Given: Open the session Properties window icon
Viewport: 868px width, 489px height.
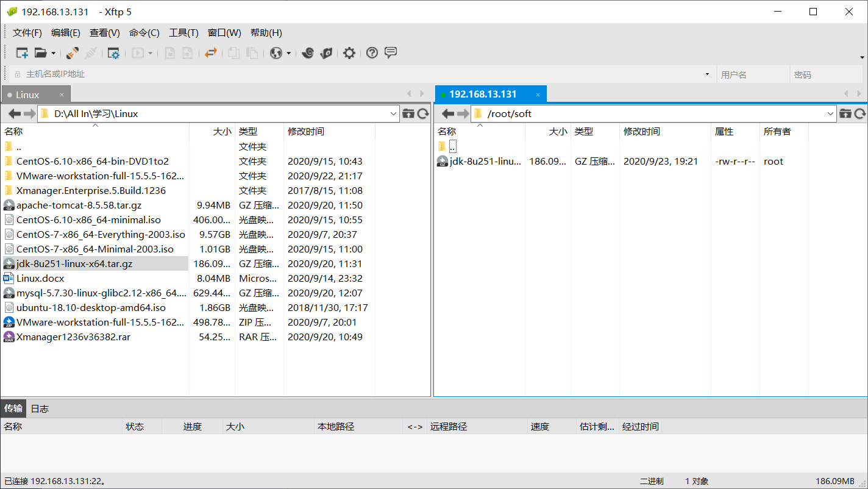Looking at the screenshot, I should point(113,53).
